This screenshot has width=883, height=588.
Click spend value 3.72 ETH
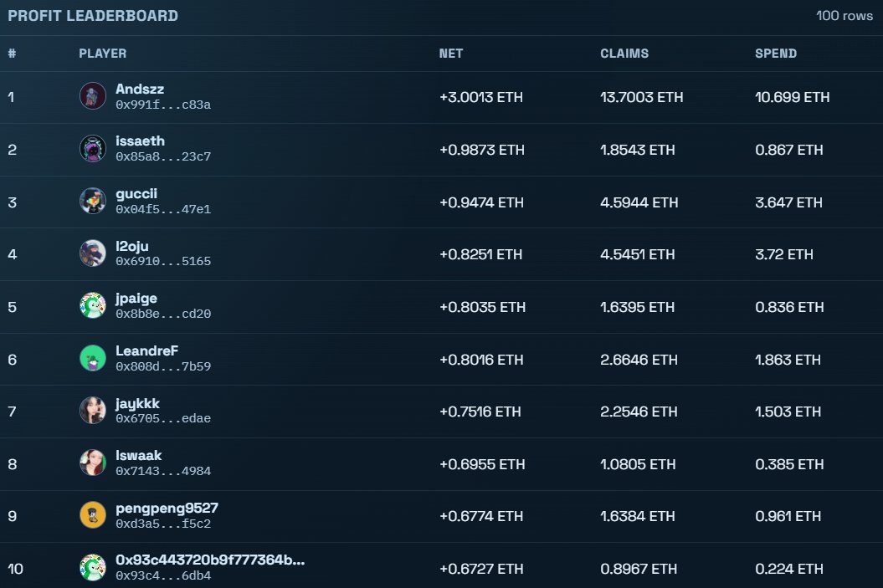pyautogui.click(x=784, y=254)
